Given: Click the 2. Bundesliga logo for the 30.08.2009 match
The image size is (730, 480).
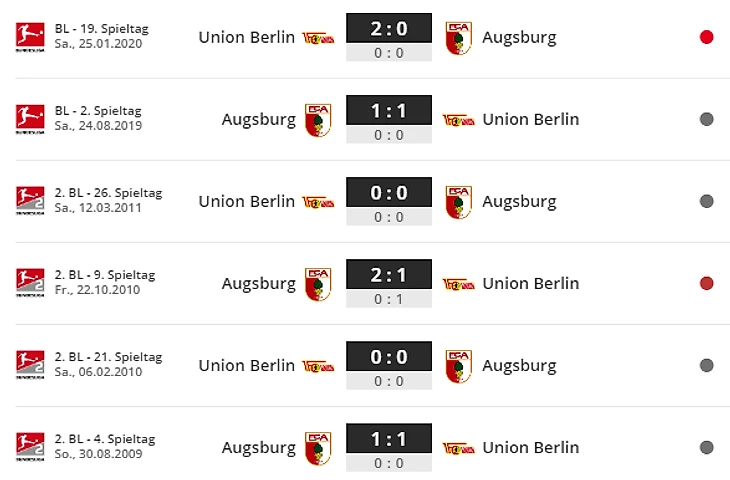Looking at the screenshot, I should (30, 447).
